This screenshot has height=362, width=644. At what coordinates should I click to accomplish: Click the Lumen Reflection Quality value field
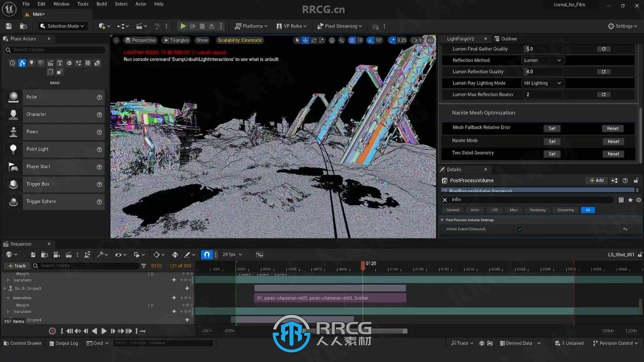(543, 72)
